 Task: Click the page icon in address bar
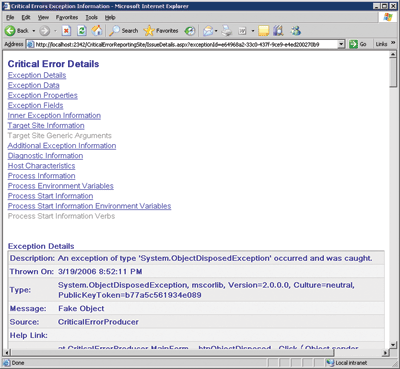tap(31, 44)
